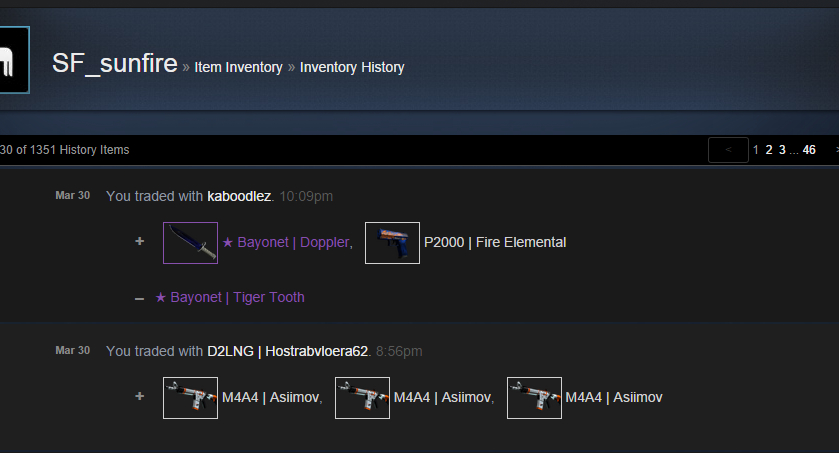
Task: Go to the previous history page arrow
Action: (728, 150)
